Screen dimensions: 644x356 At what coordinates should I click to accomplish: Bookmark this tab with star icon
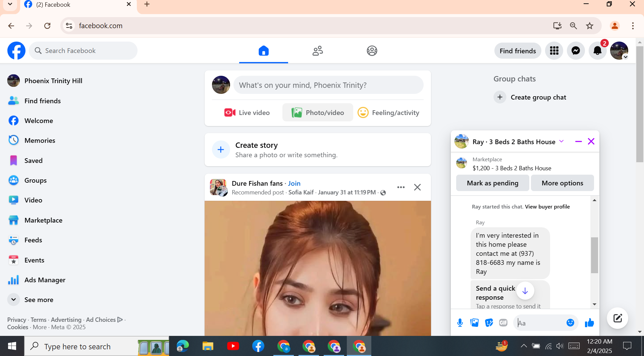point(590,26)
